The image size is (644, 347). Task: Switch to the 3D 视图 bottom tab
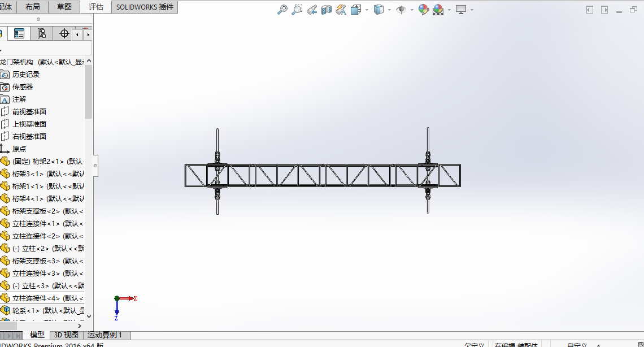(x=66, y=335)
